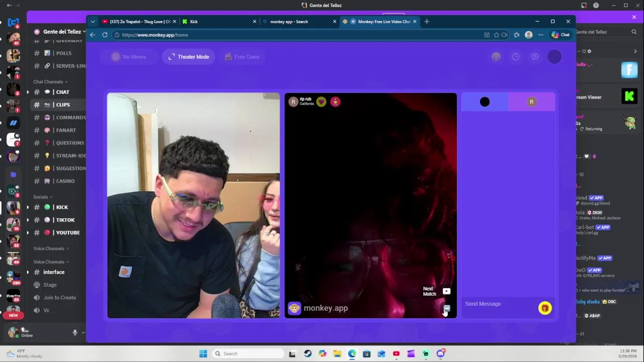Close the Kick browser tab
The height and width of the screenshot is (362, 644).
255,22
